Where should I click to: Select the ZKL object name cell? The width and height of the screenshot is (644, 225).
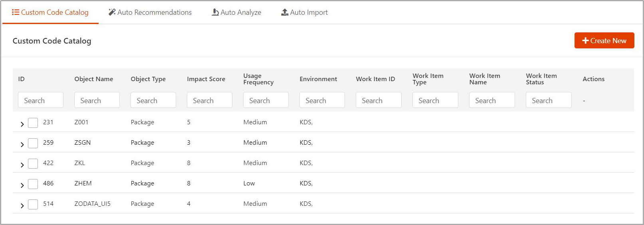click(x=80, y=163)
